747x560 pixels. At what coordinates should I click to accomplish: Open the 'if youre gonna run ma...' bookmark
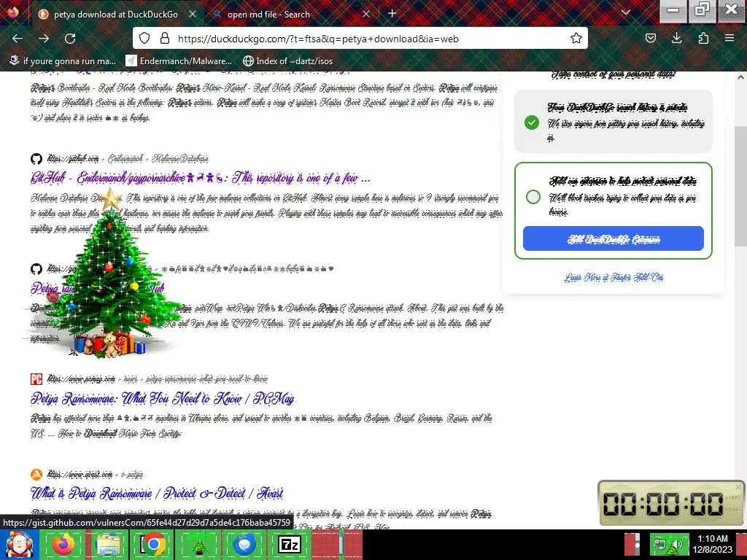coord(63,61)
